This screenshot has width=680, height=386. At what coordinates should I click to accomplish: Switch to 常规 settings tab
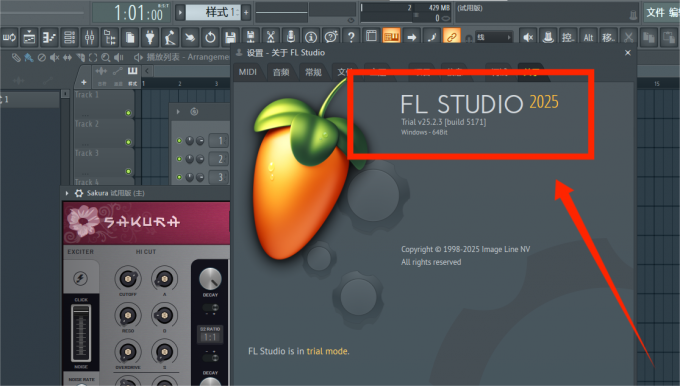[313, 72]
